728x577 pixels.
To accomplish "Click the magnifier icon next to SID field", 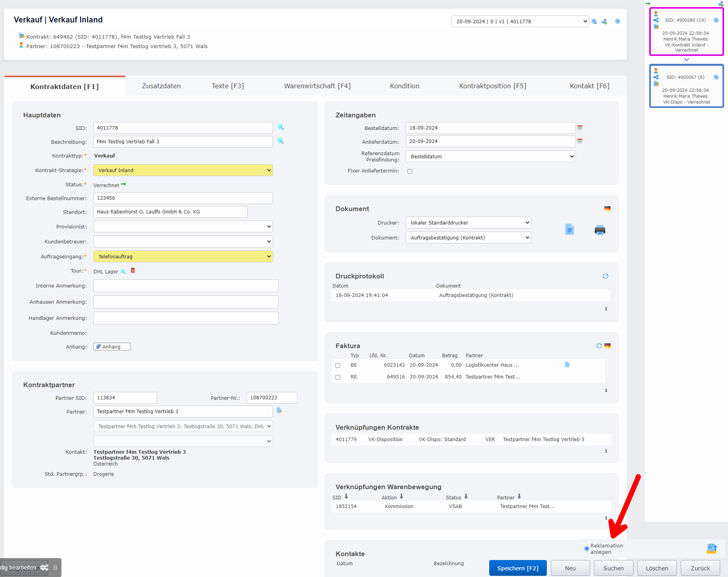I will (280, 127).
